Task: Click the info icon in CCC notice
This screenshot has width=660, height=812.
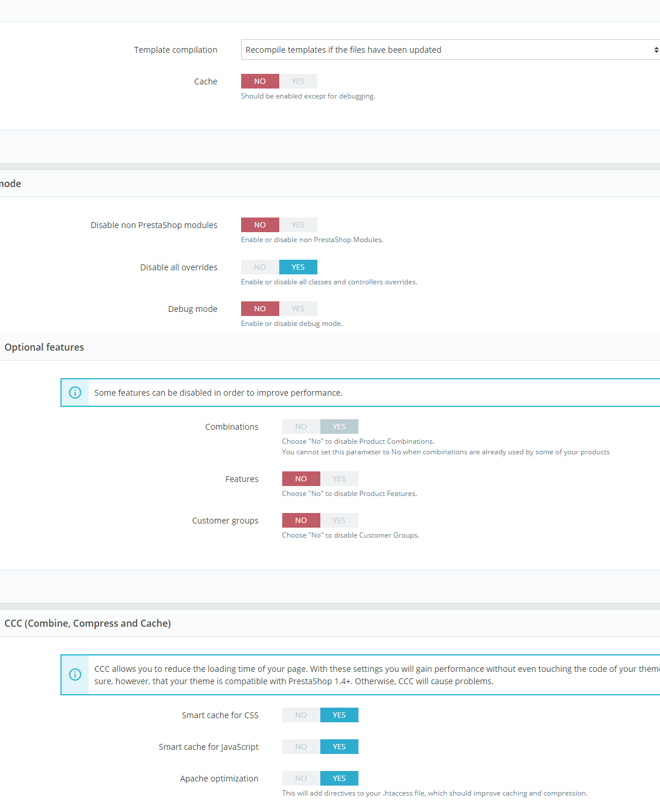Action: (x=75, y=675)
